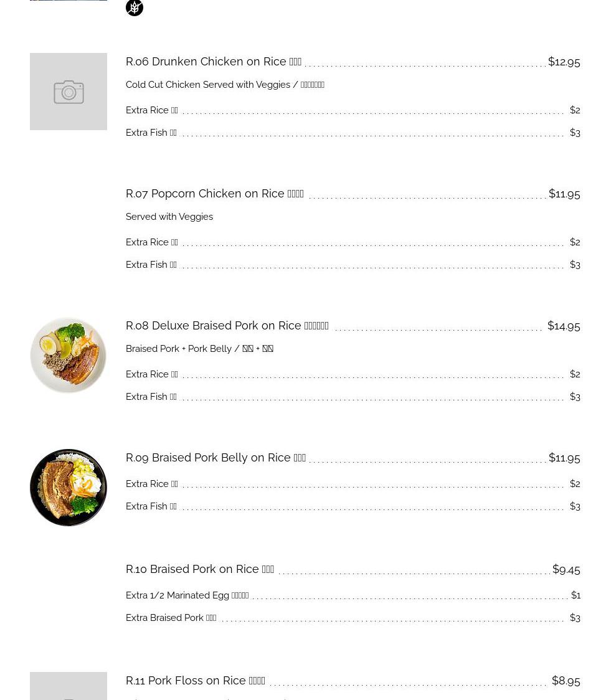Click Extra Rice option under Drunken Chicken

(152, 110)
